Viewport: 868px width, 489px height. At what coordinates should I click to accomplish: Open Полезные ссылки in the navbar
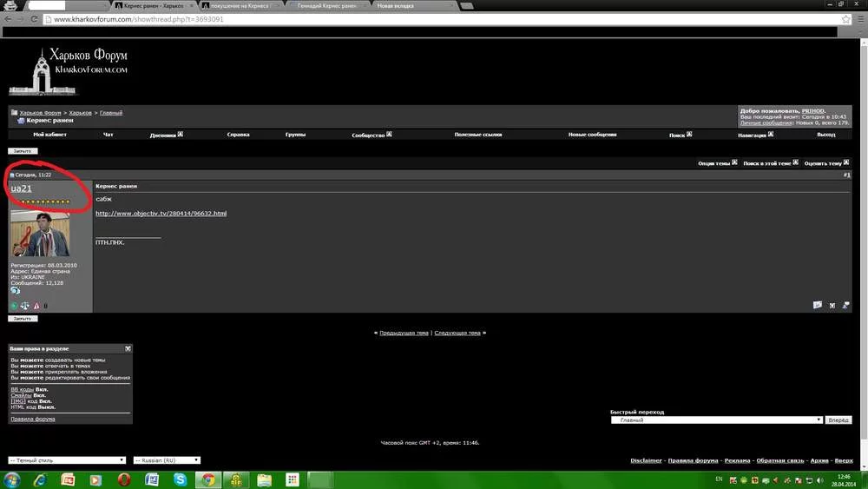477,135
